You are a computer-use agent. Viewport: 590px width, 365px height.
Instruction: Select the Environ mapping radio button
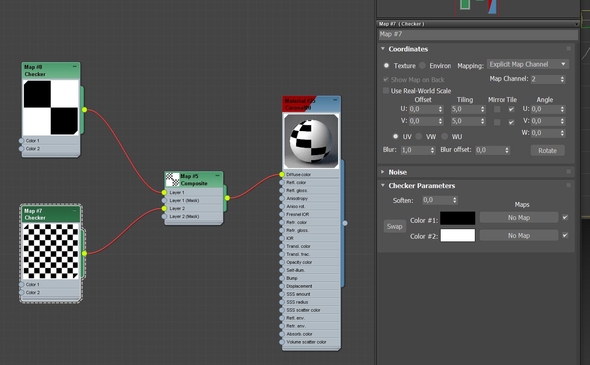click(423, 65)
